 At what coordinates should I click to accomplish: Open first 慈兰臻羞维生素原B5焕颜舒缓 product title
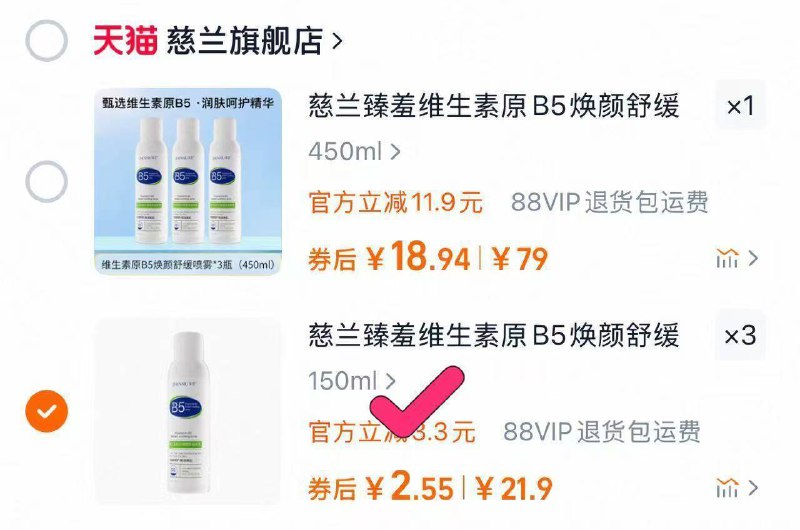click(494, 106)
